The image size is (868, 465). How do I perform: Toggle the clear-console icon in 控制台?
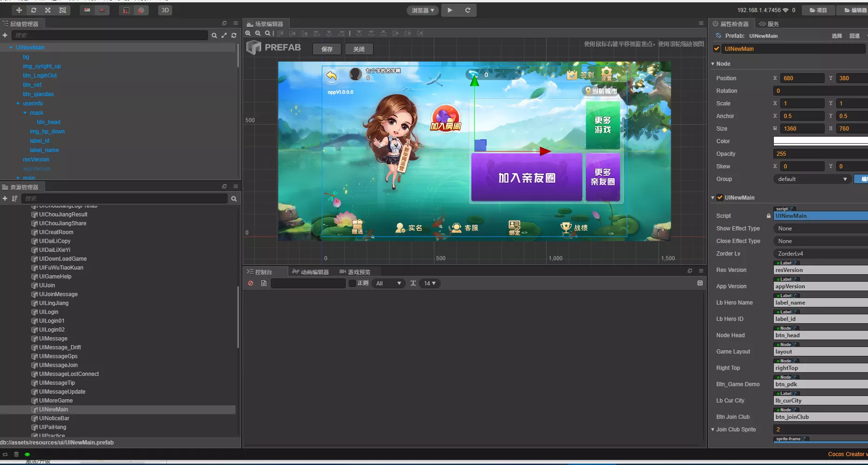[x=250, y=283]
